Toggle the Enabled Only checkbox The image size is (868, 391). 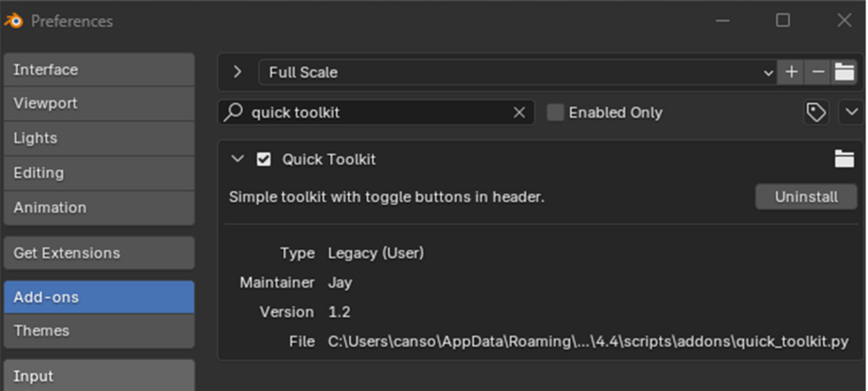[555, 112]
